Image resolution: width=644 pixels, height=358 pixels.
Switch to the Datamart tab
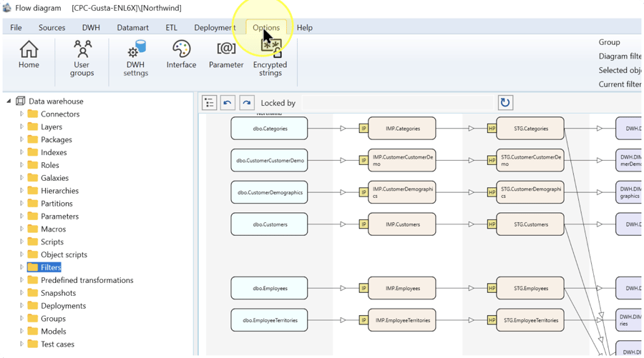pyautogui.click(x=132, y=27)
